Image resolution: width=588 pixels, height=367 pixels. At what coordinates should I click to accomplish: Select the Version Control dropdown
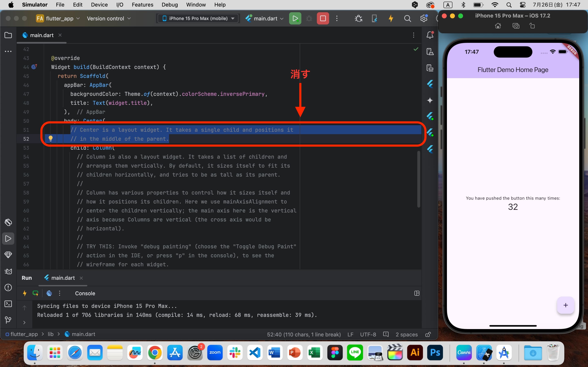(x=109, y=19)
